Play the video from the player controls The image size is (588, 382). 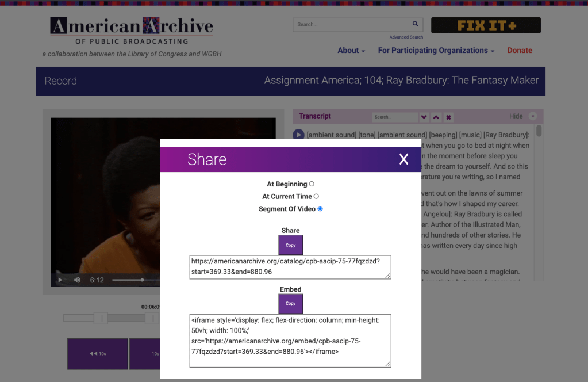[x=60, y=280]
